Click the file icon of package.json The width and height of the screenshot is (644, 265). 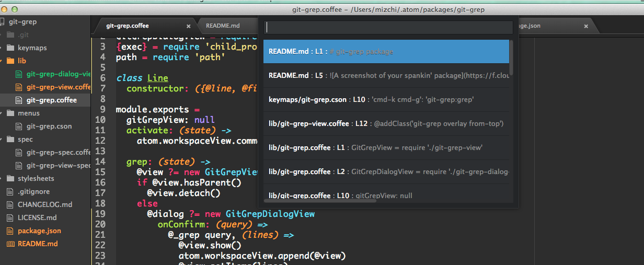point(10,231)
